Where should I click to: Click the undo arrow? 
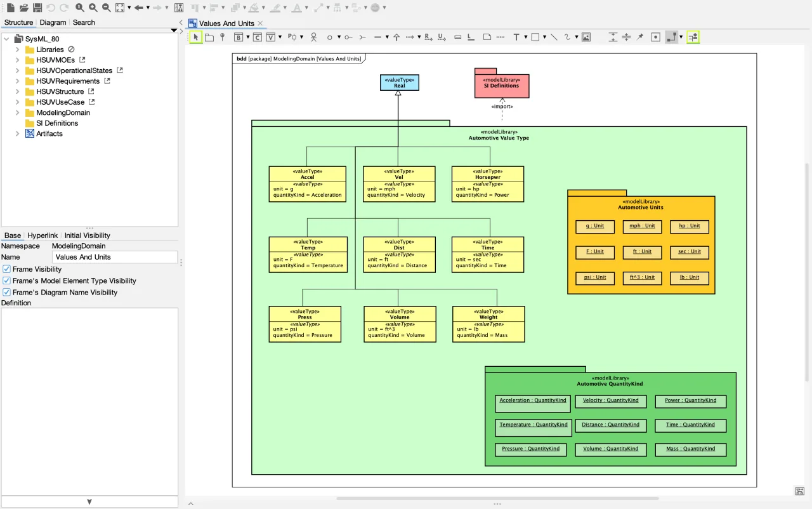(x=51, y=8)
